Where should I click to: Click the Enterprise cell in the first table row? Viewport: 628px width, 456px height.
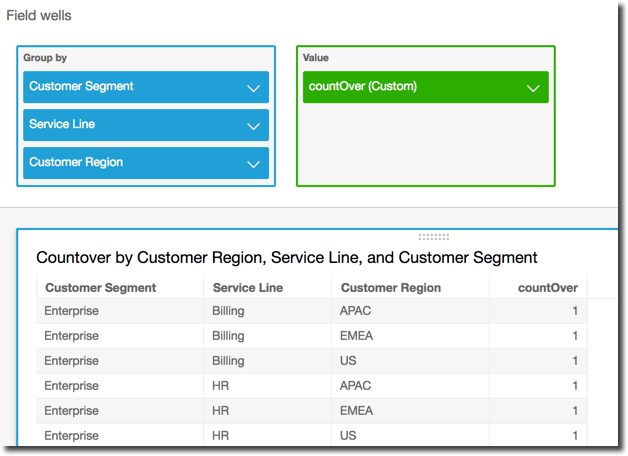coord(71,311)
